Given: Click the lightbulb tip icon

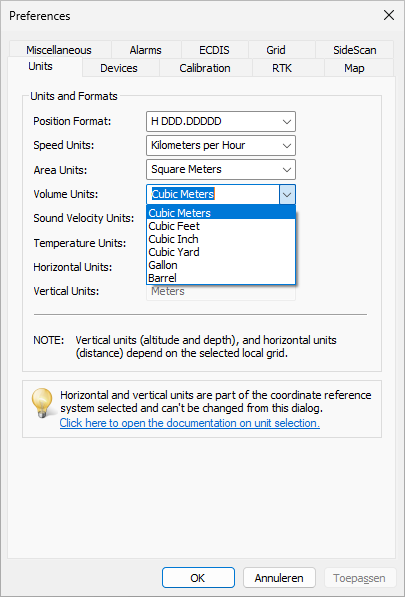Looking at the screenshot, I should tap(42, 403).
